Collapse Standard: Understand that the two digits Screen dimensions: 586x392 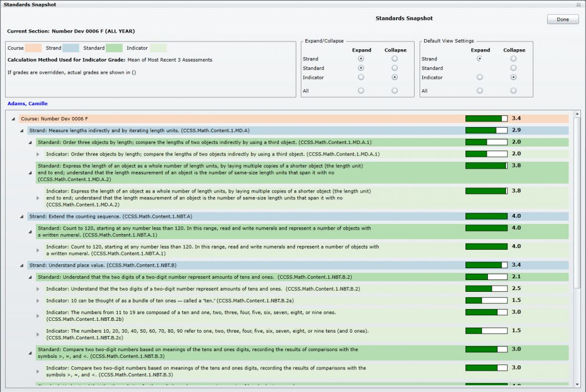[30, 277]
